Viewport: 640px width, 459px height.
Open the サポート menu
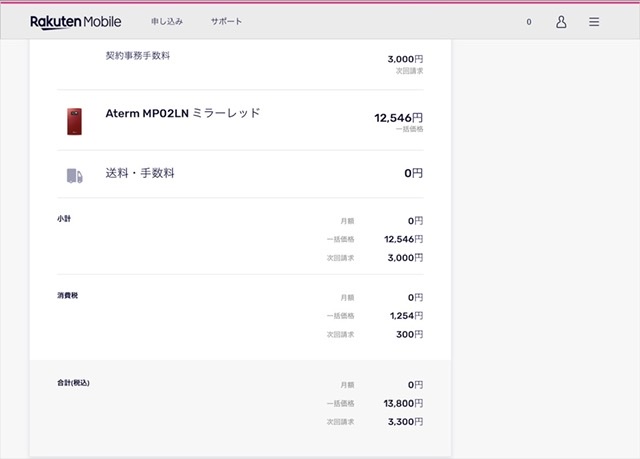(226, 22)
